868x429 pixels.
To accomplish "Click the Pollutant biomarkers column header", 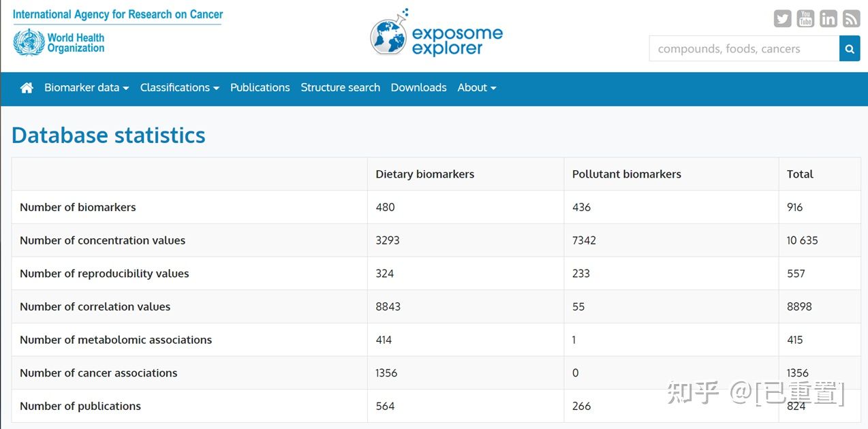I will pyautogui.click(x=626, y=174).
